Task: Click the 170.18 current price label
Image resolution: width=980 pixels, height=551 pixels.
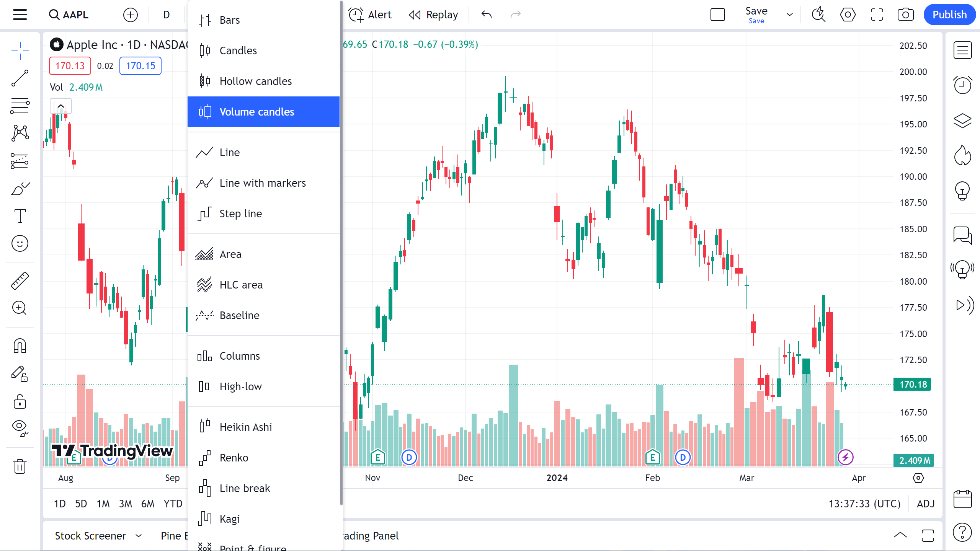Action: pos(913,384)
